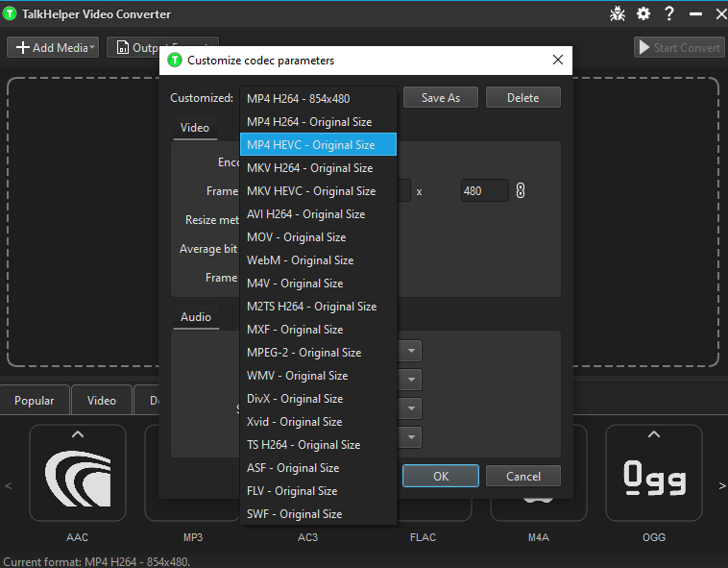Click the MP3 format label

(x=193, y=537)
